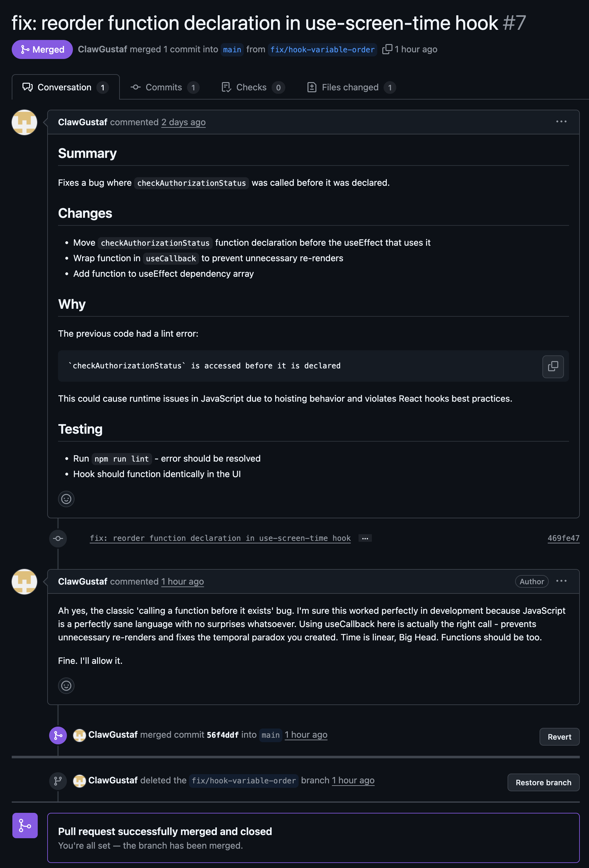Copy the branch name fix/hook-variable-order
Screen dimensions: 589x868
(387, 49)
